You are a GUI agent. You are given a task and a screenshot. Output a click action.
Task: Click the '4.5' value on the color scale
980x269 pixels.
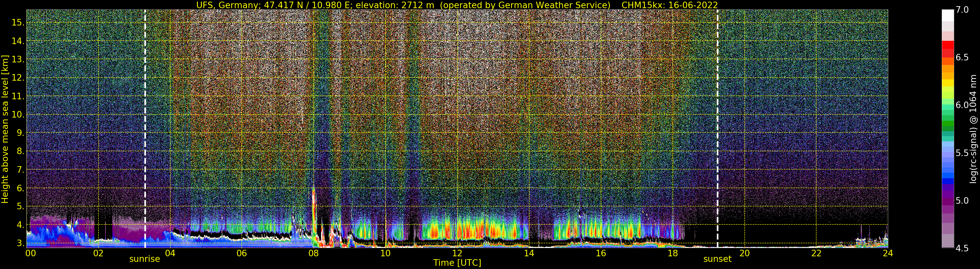pos(962,248)
